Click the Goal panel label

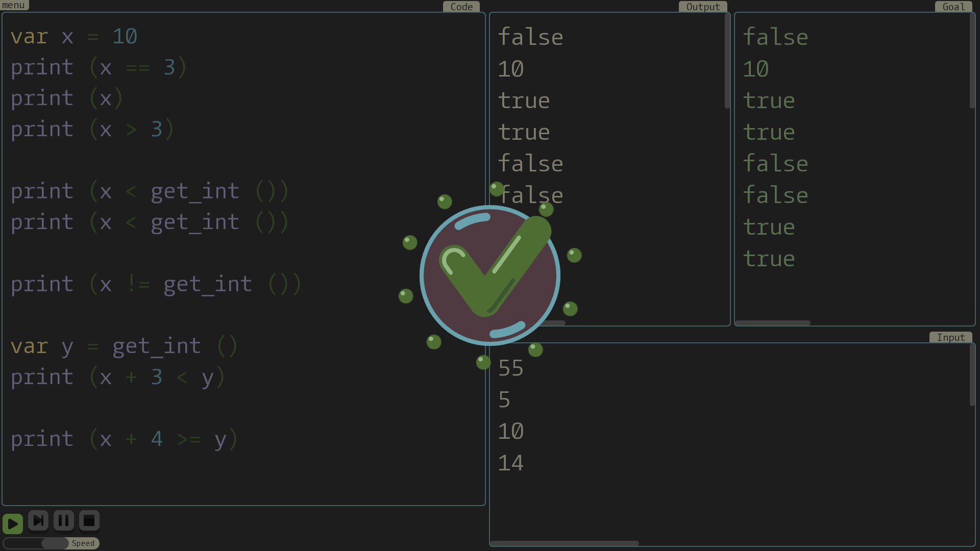click(x=953, y=7)
